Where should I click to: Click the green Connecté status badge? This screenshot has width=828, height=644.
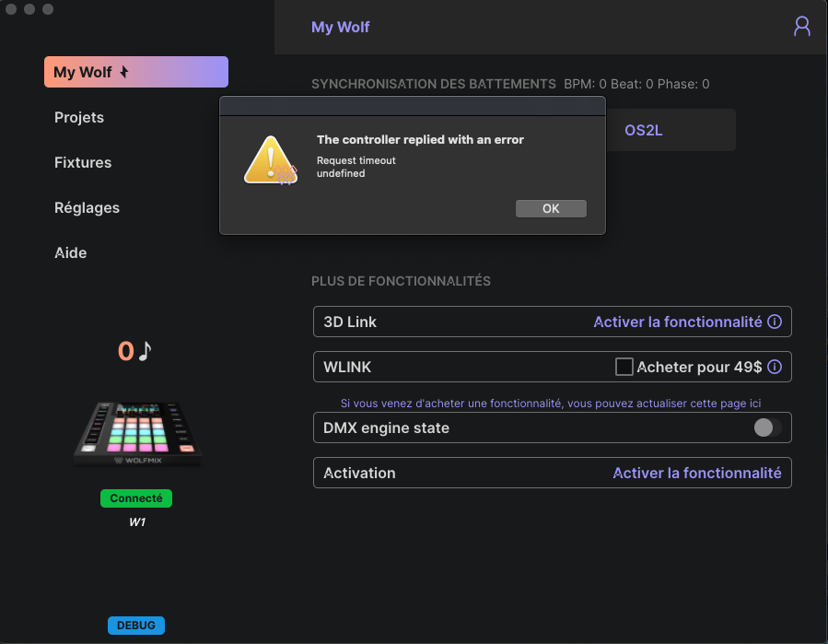coord(136,498)
